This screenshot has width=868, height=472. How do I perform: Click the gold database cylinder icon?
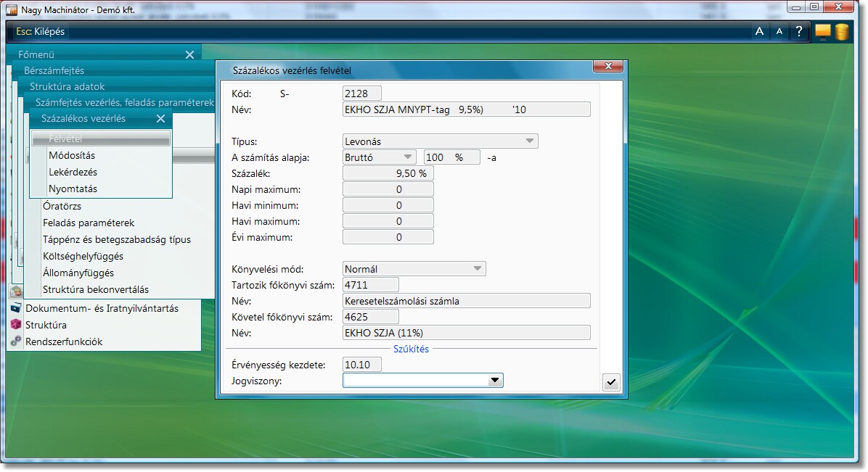click(x=842, y=31)
